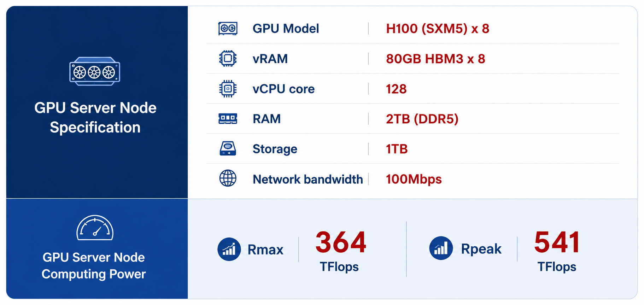Click the 80GB HBM3 x 8 value
644x305 pixels.
coord(435,59)
